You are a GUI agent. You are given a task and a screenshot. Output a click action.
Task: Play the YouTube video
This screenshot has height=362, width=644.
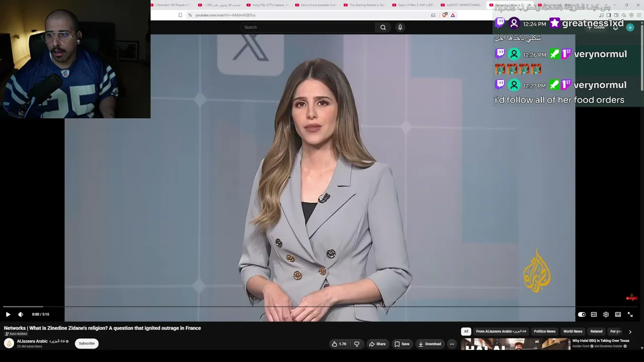[8, 314]
